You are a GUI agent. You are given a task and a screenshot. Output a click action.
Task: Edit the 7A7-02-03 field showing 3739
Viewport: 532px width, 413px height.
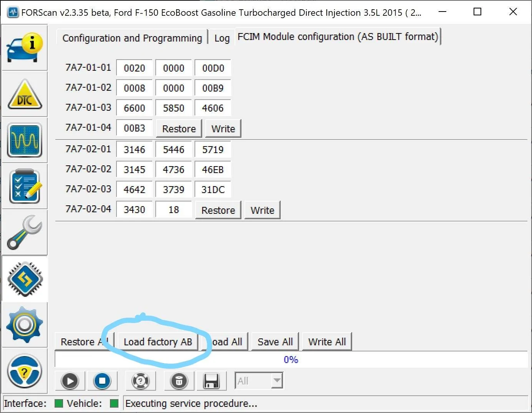pyautogui.click(x=174, y=190)
